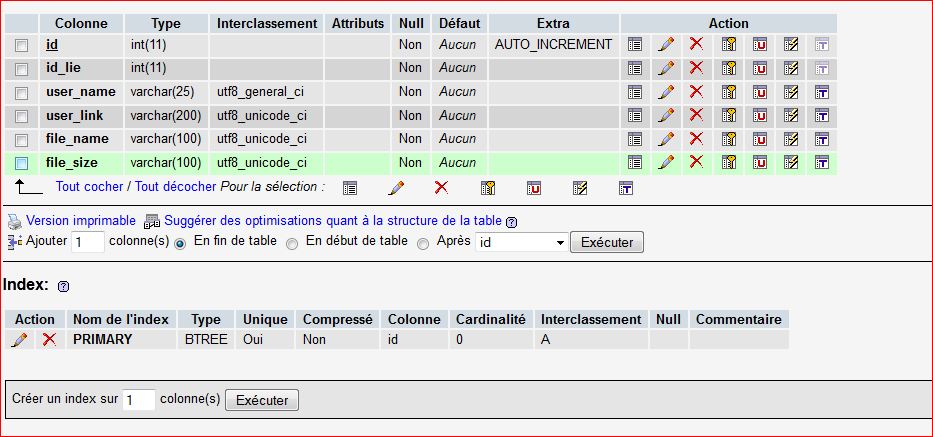933x437 pixels.
Task: Delete the file_size column
Action: coord(696,162)
